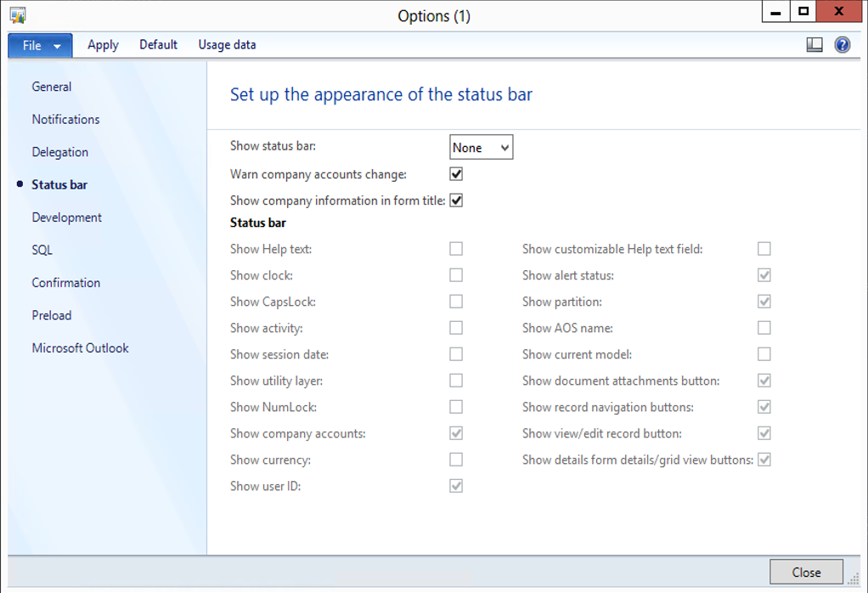Expand the File menu dropdown arrow
Image resolution: width=868 pixels, height=593 pixels.
pyautogui.click(x=57, y=46)
